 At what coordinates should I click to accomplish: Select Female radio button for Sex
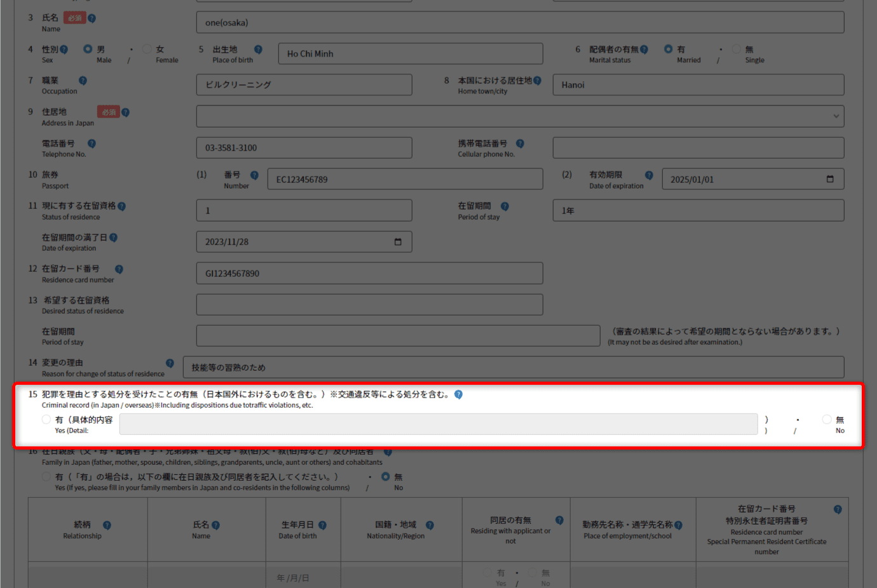tap(147, 50)
